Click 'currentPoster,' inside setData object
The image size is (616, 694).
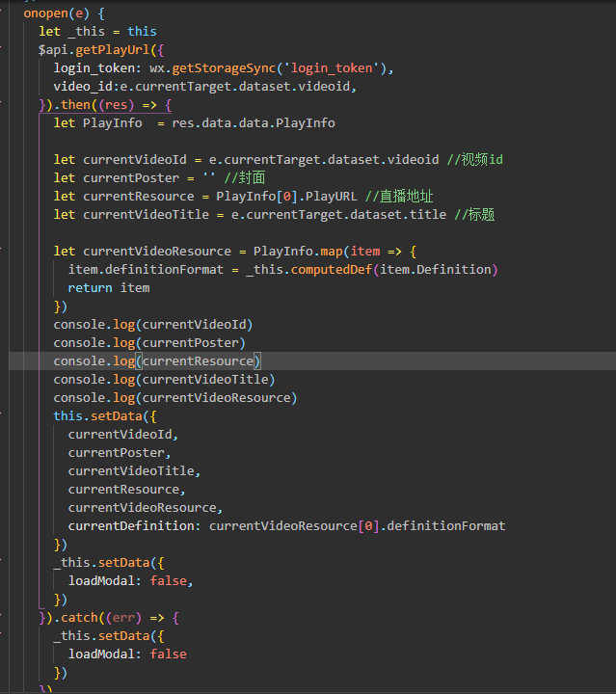click(x=120, y=453)
